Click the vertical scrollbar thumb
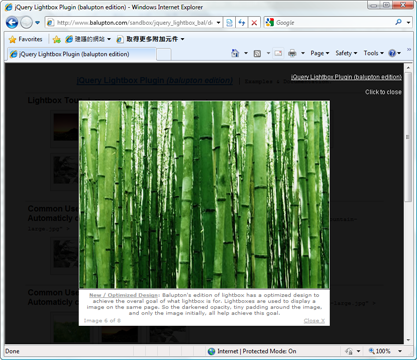The width and height of the screenshot is (417, 360). click(x=408, y=137)
